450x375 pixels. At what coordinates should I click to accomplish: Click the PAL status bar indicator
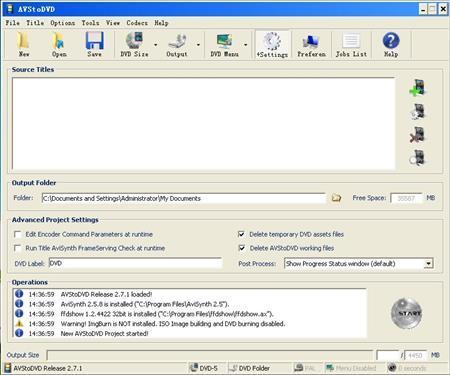click(305, 368)
